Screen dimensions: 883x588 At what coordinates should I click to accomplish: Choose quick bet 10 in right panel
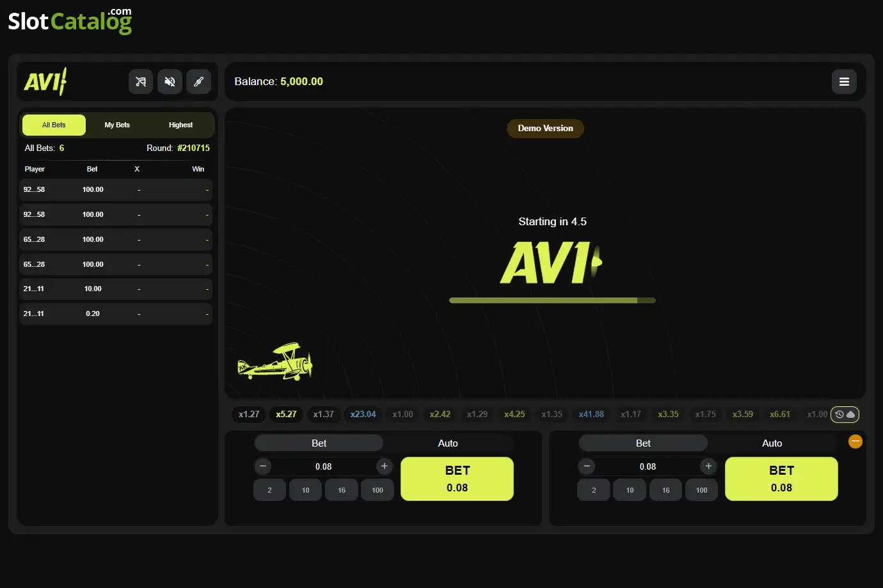(x=630, y=490)
